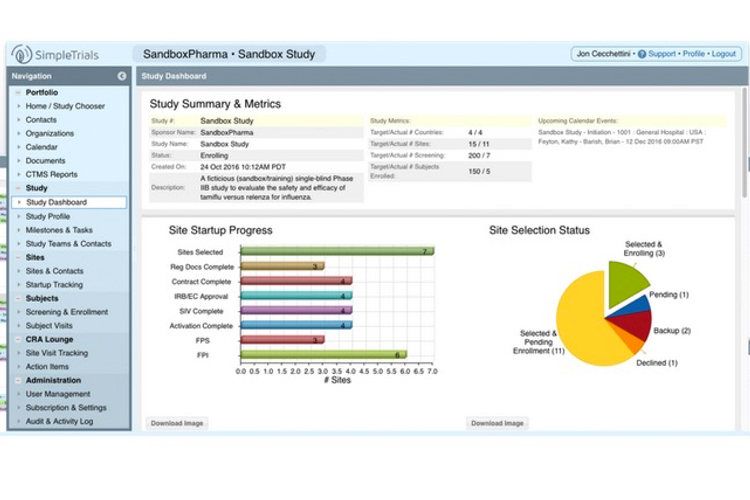Open Study Profile
The height and width of the screenshot is (500, 750).
tap(48, 216)
